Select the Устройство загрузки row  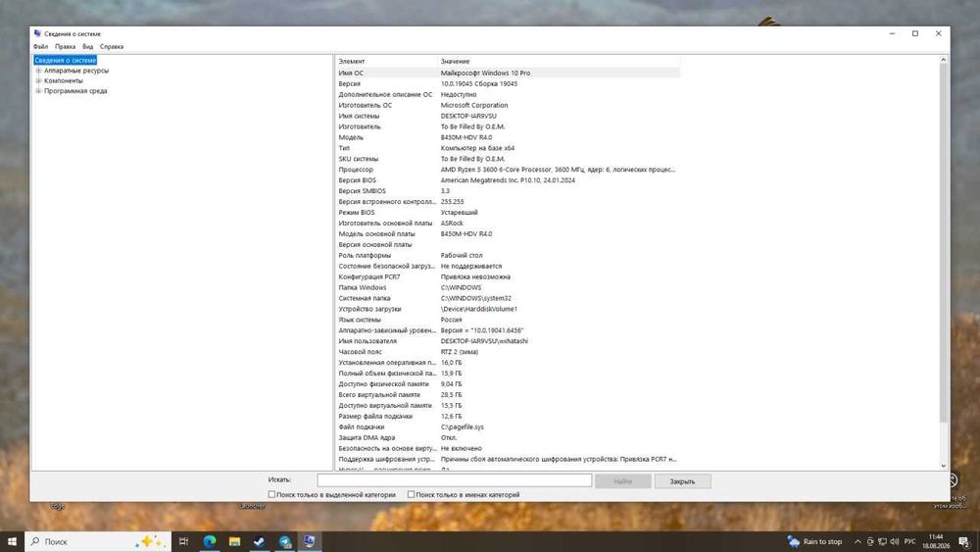(x=508, y=309)
